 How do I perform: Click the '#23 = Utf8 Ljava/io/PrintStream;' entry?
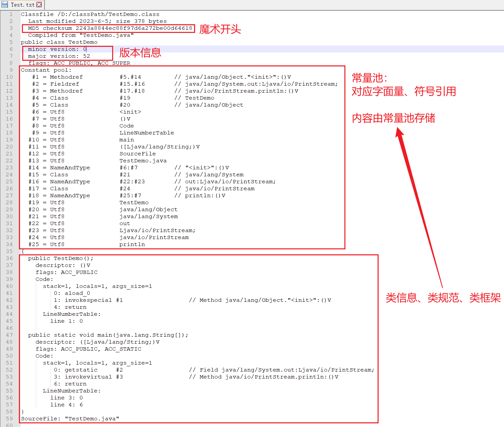112,230
